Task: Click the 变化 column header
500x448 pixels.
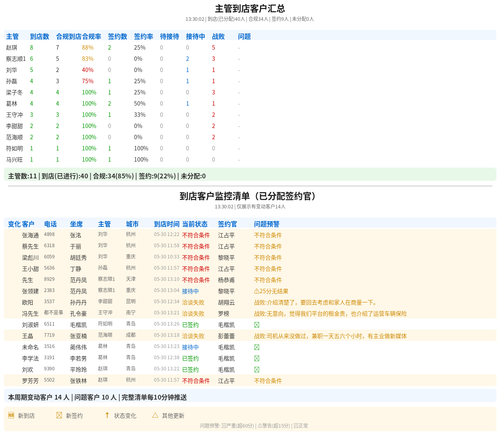Action: (14, 224)
